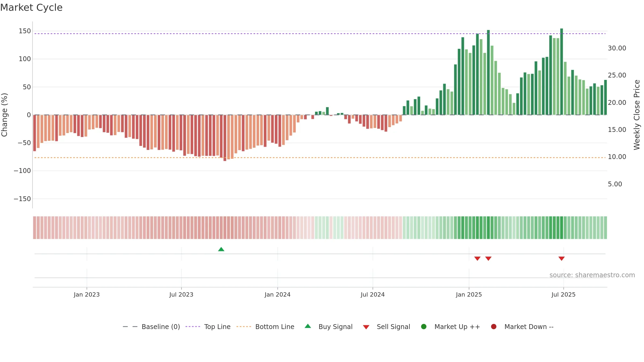Image resolution: width=644 pixels, height=362 pixels.
Task: Click the Change (%) axis title
Action: click(4, 115)
